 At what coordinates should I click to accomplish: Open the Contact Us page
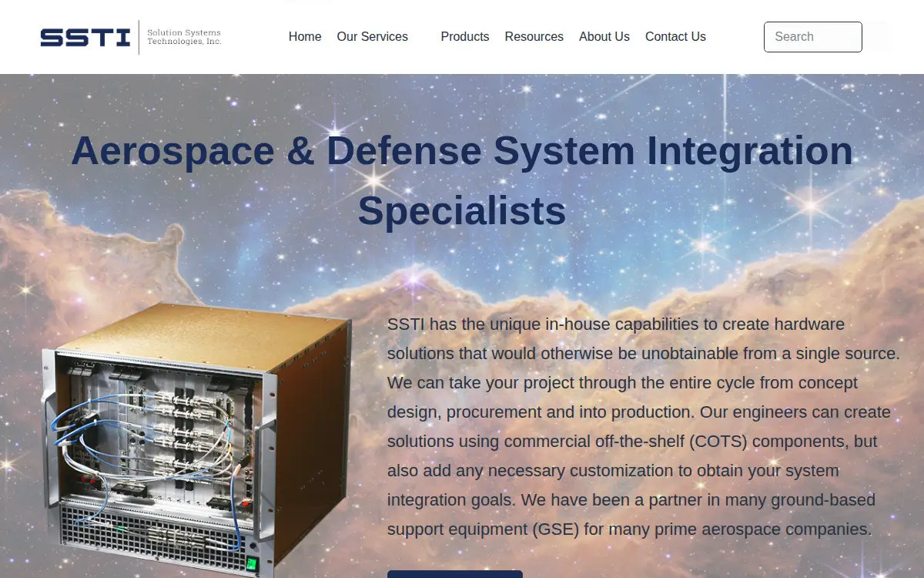675,37
